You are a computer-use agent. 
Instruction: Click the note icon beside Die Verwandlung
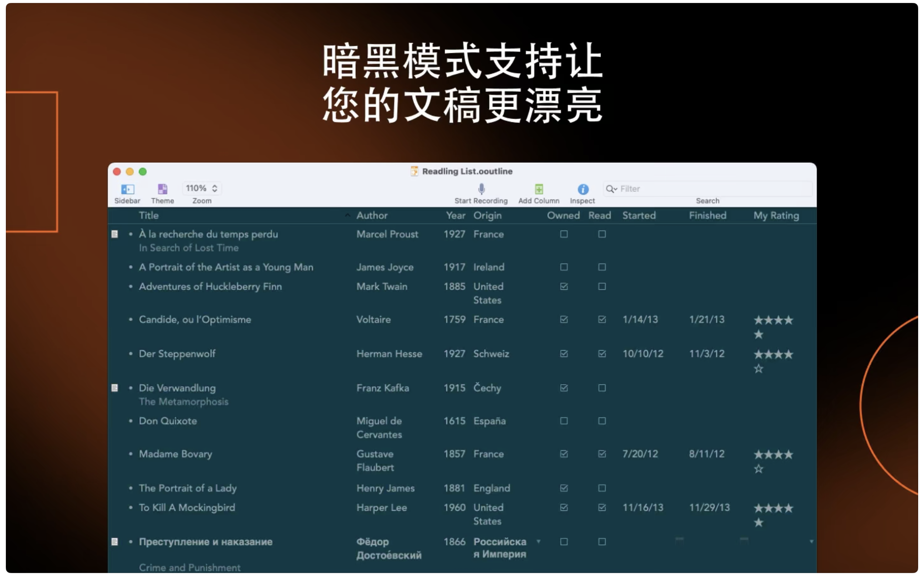(115, 388)
